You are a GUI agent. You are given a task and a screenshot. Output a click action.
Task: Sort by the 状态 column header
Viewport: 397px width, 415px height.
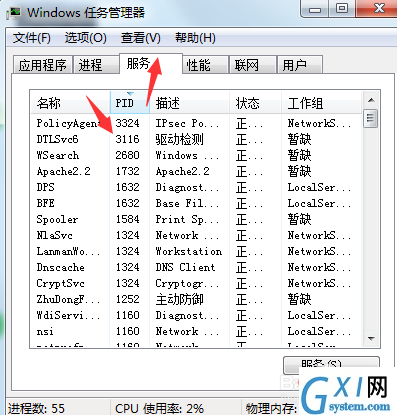[255, 103]
